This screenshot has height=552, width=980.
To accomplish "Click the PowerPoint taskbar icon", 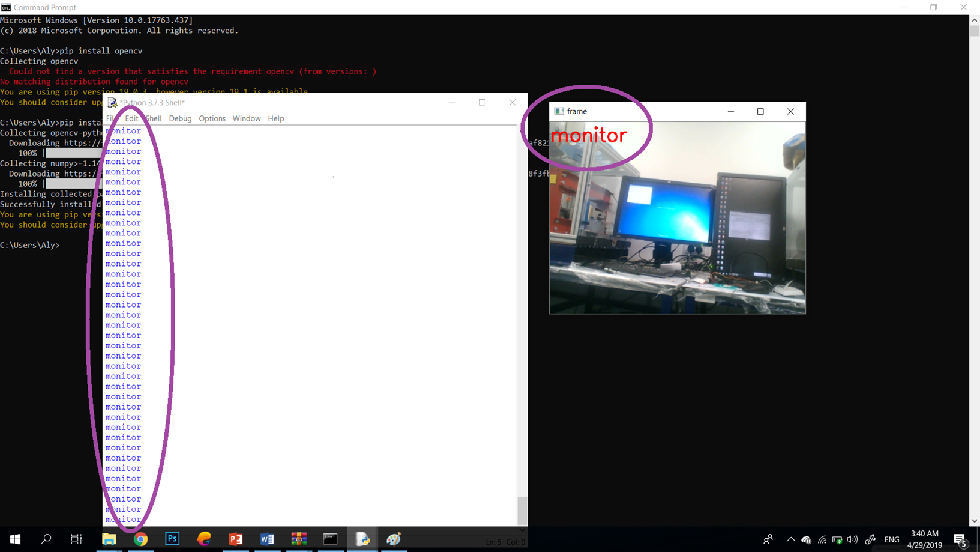I will [x=236, y=539].
